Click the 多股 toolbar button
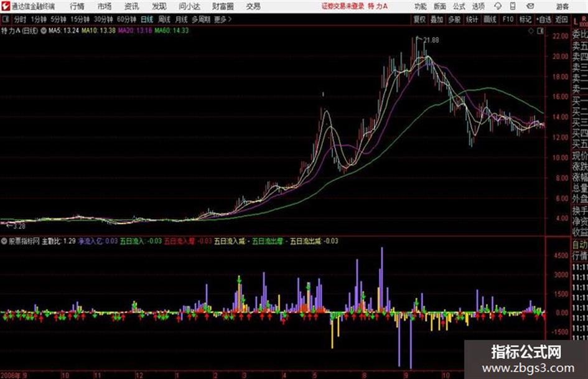The width and height of the screenshot is (588, 379). (454, 19)
